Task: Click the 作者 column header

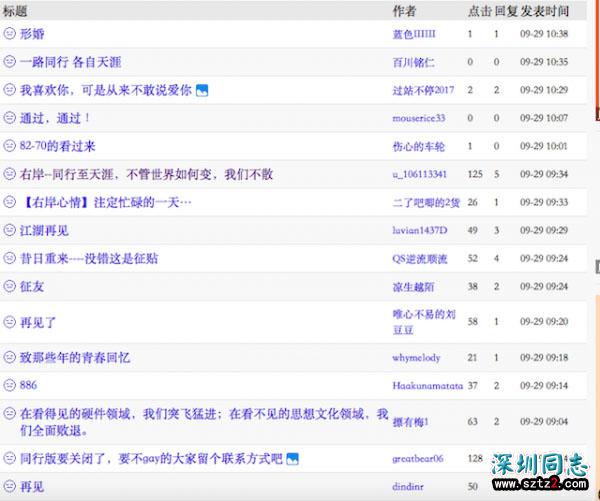Action: (x=404, y=11)
